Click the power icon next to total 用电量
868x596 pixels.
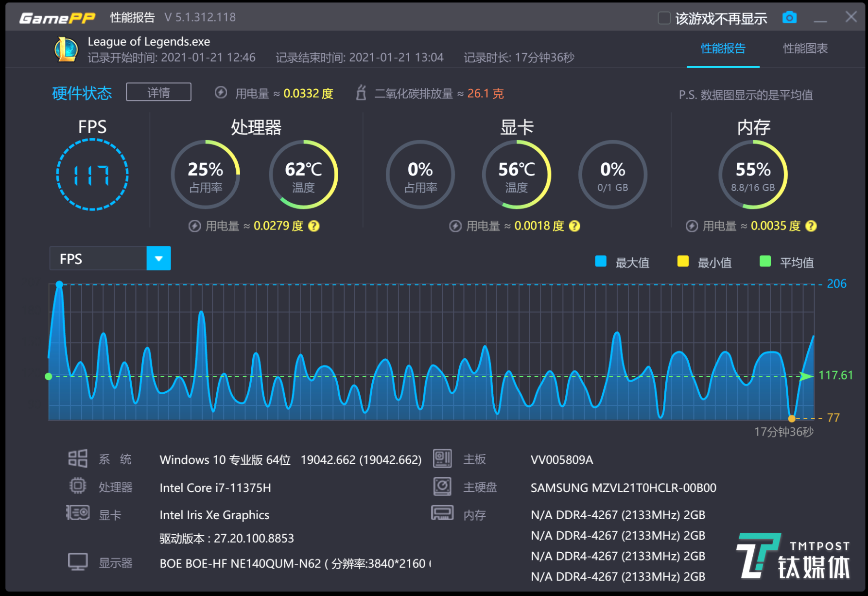221,93
